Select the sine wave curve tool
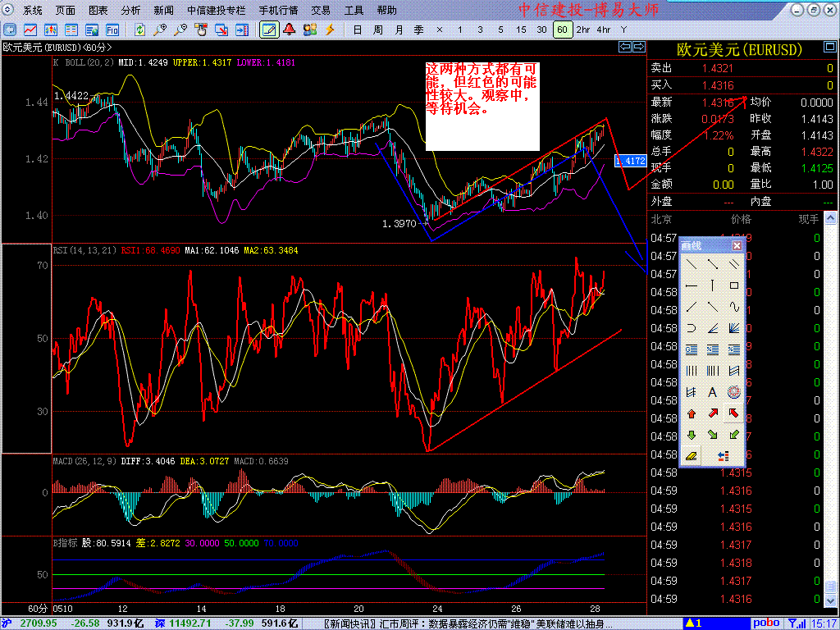The image size is (840, 630). [x=734, y=307]
